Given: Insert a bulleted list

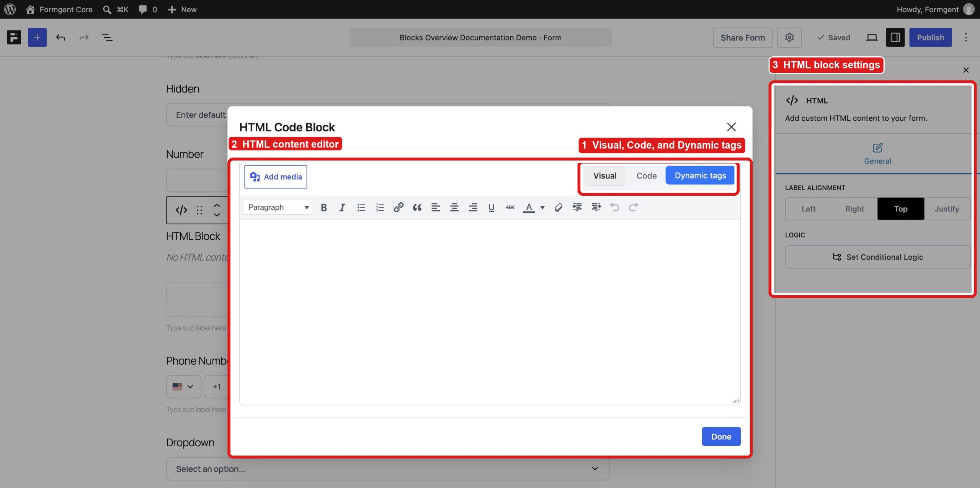Looking at the screenshot, I should [361, 207].
